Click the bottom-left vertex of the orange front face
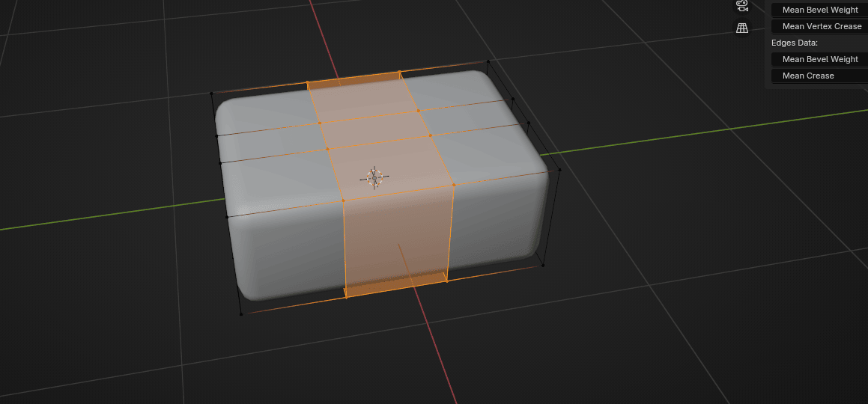The width and height of the screenshot is (868, 404). click(x=346, y=297)
